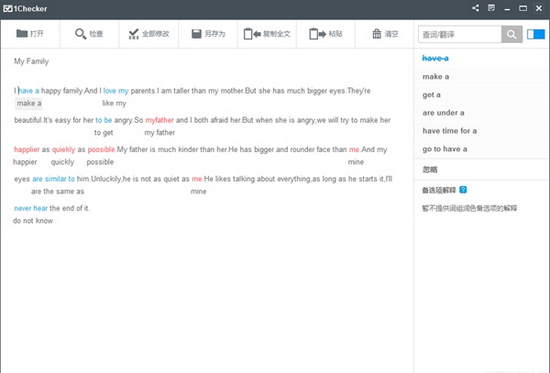Paste with the clipboard arrow icon
Screen dimensions: 550x373
tap(317, 34)
